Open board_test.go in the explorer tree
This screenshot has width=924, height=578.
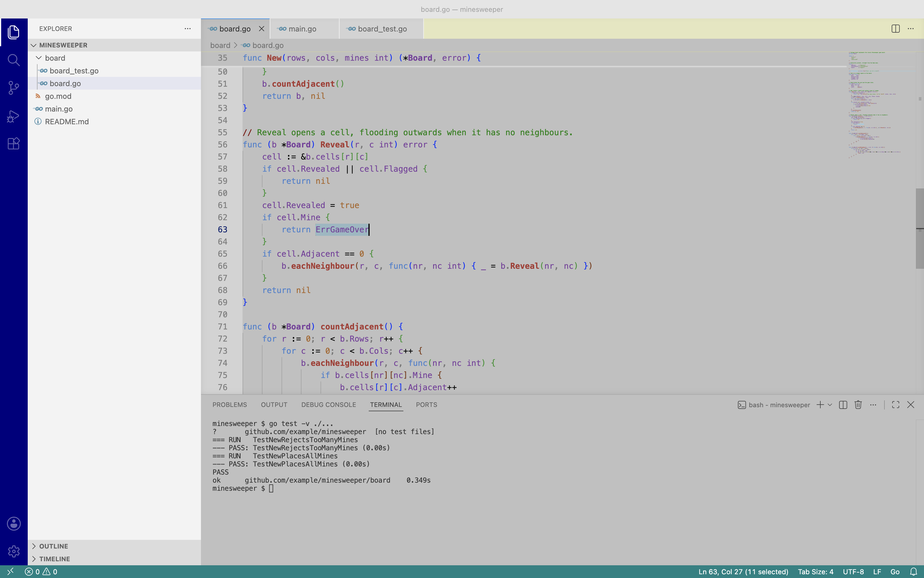coord(115,71)
